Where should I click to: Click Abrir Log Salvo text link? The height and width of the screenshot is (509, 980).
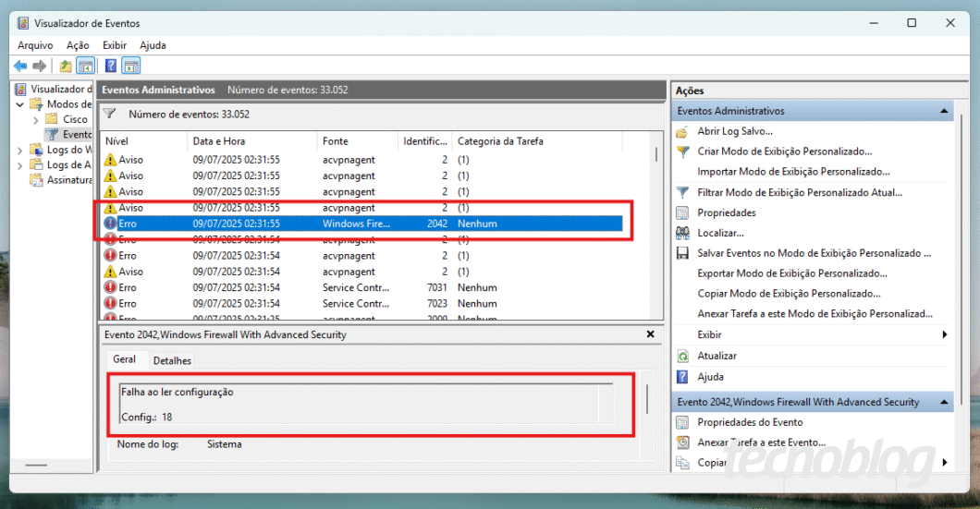pos(735,131)
